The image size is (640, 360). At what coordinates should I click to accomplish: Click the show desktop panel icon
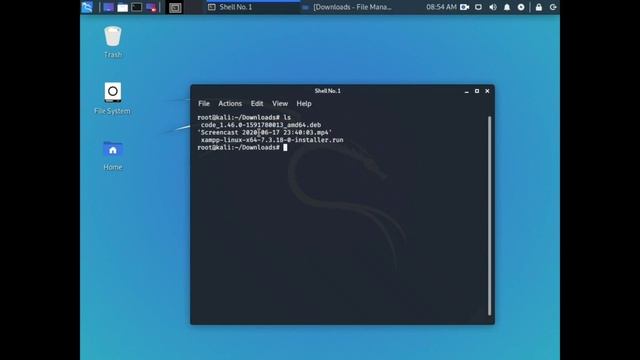coord(108,7)
